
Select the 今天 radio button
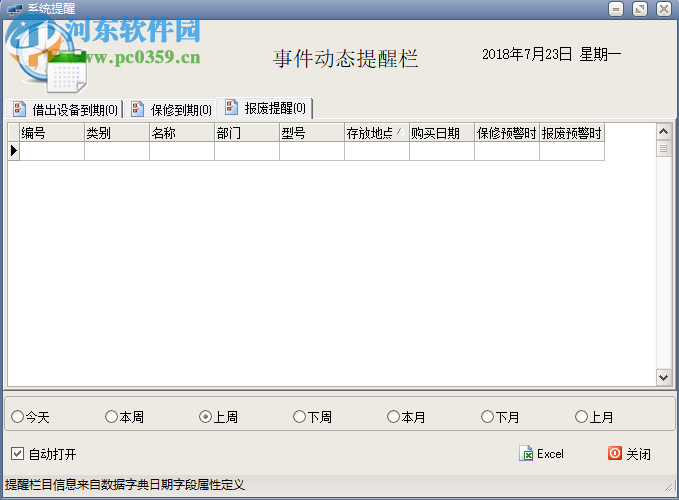pyautogui.click(x=30, y=417)
